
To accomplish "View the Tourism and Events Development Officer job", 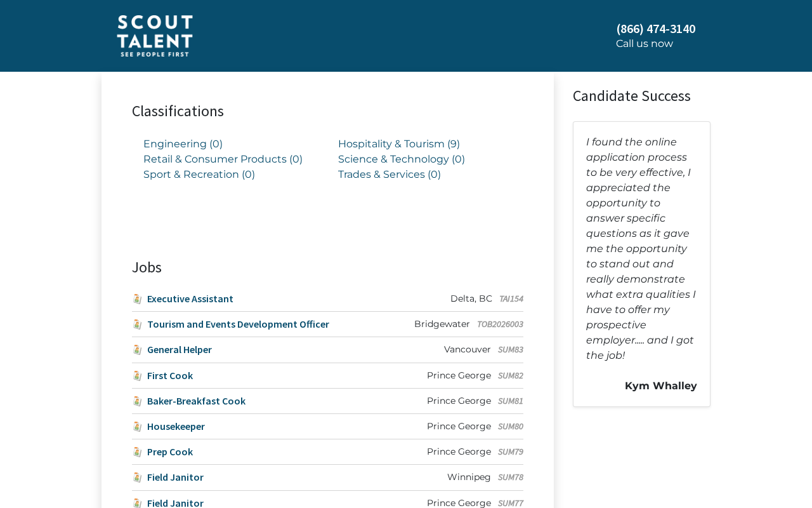I will (x=238, y=324).
